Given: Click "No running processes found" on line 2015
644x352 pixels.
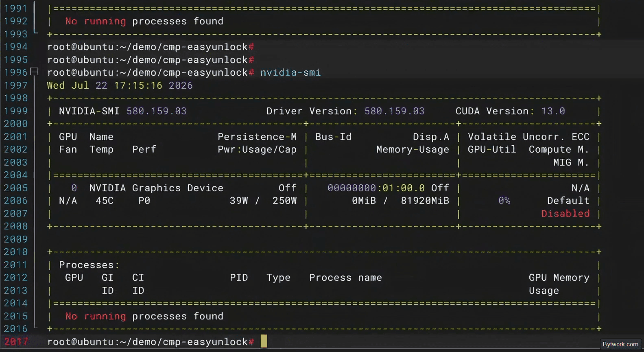Looking at the screenshot, I should pos(144,316).
